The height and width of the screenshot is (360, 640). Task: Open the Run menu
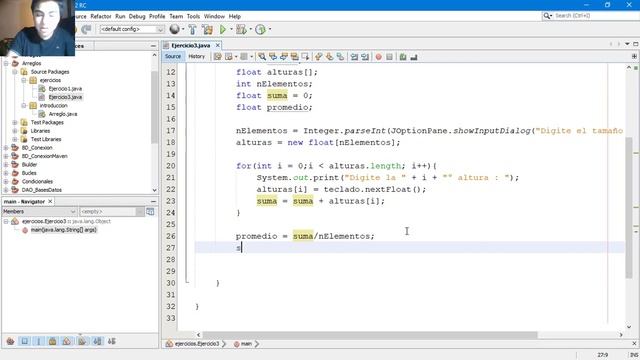tap(120, 16)
